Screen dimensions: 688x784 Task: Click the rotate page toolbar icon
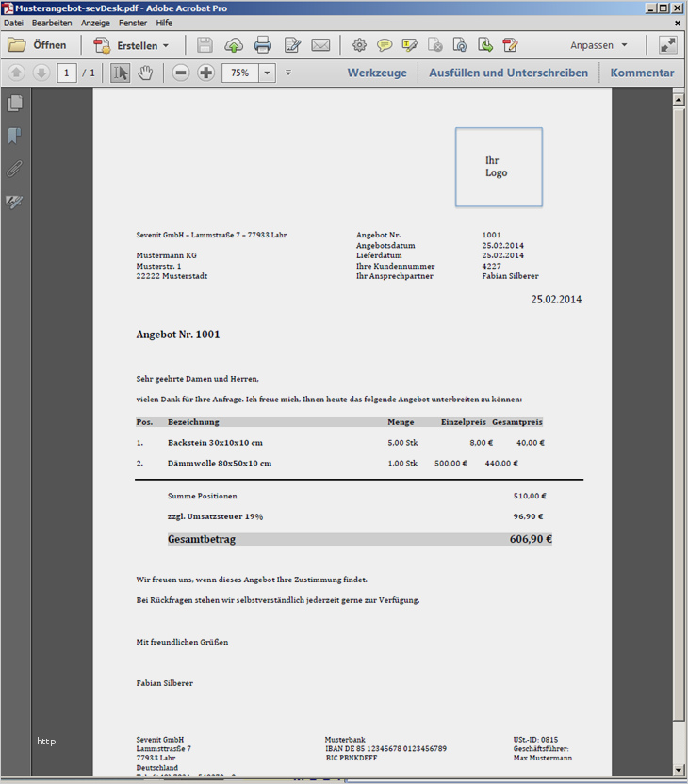(x=460, y=45)
